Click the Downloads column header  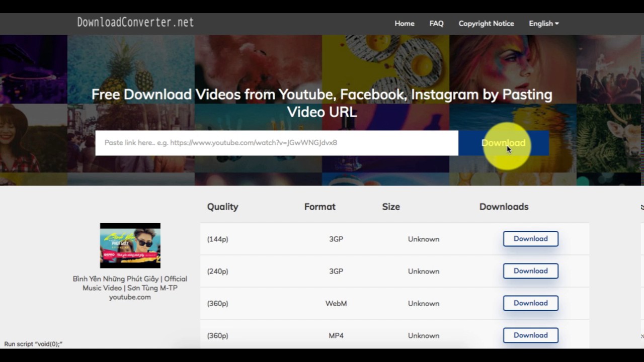point(504,207)
